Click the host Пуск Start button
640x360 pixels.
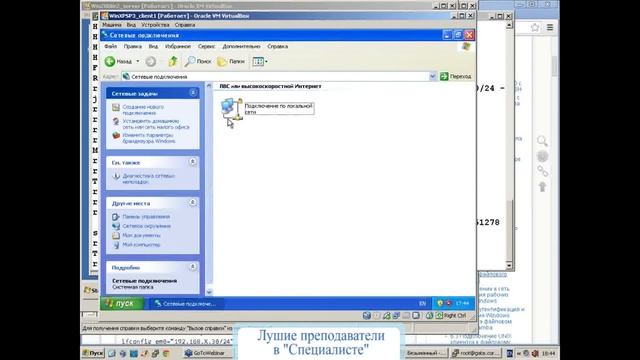[93, 353]
